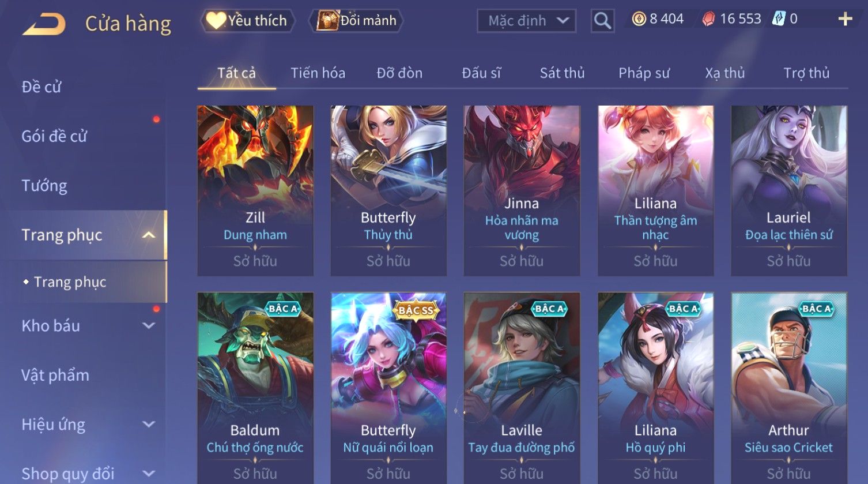Open the search magnifier icon
Viewport: 868px width, 484px height.
coord(602,21)
